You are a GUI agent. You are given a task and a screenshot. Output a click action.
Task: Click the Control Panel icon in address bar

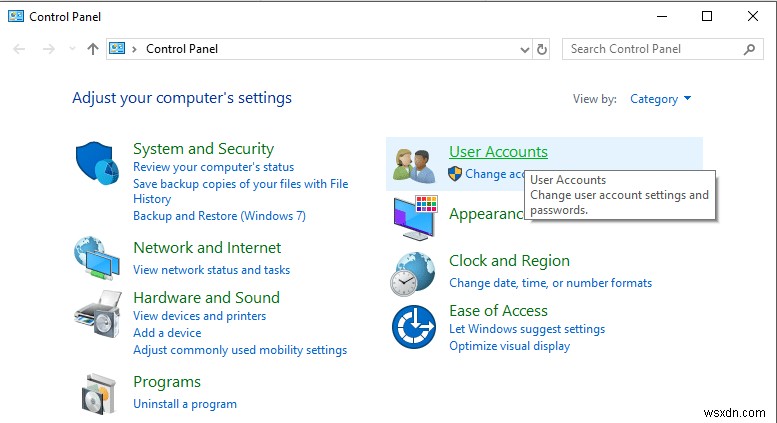(117, 49)
